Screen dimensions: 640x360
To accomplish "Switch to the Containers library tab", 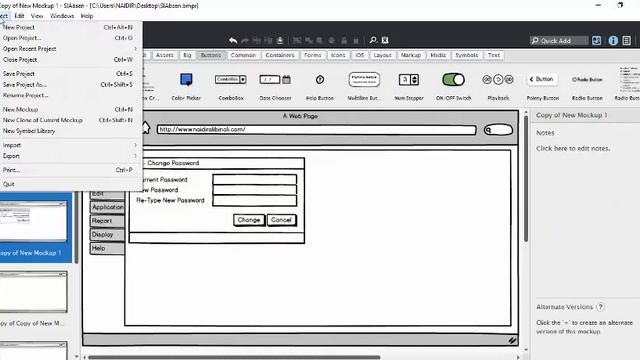I will click(x=280, y=55).
